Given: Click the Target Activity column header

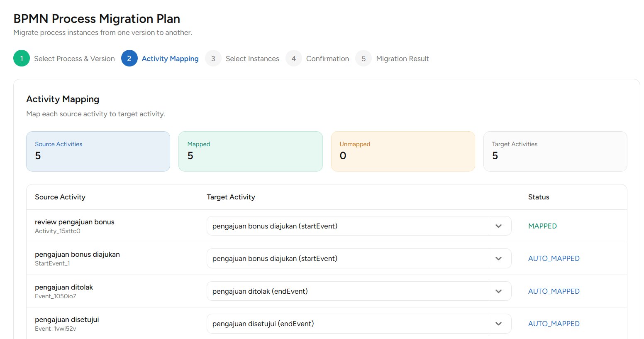Looking at the screenshot, I should [231, 197].
